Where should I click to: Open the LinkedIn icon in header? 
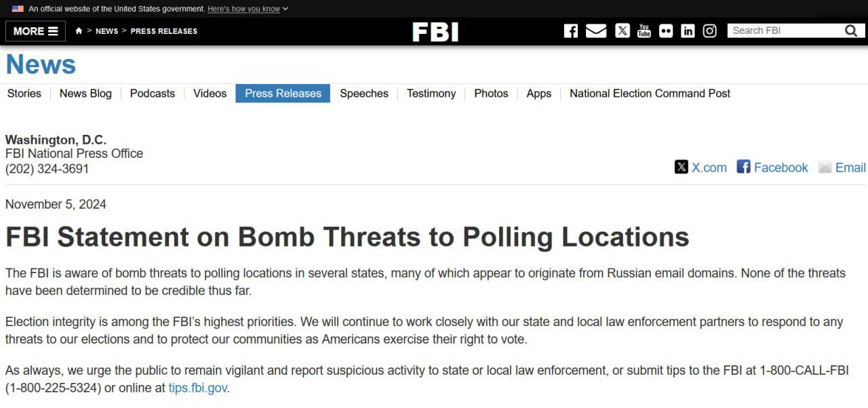coord(688,31)
